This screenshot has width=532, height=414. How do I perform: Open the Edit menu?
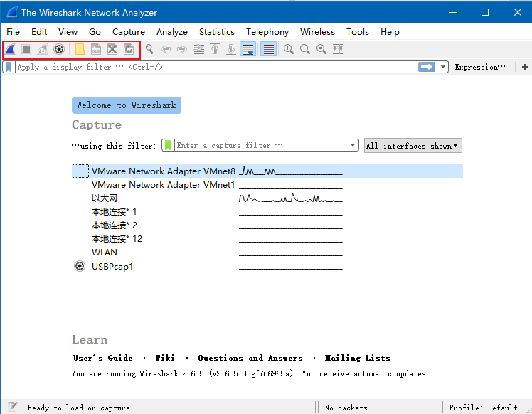tap(39, 32)
